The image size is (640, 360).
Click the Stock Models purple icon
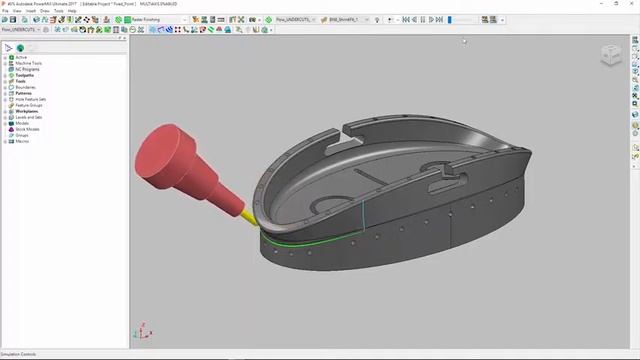point(11,129)
